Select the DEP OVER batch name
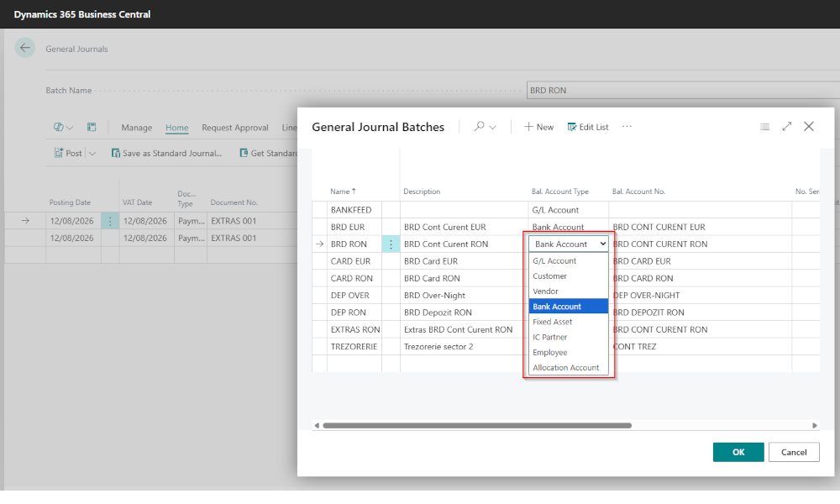Image resolution: width=840 pixels, height=504 pixels. click(x=349, y=296)
